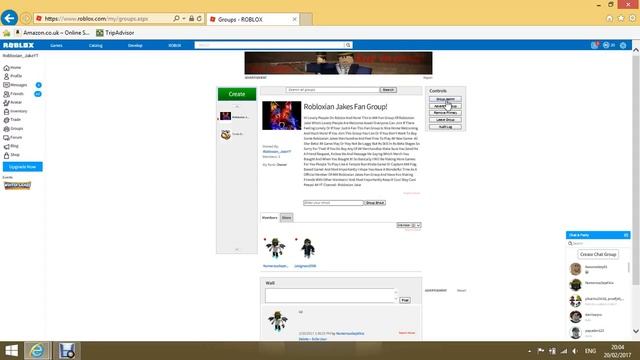This screenshot has height=360, width=640.
Task: Click the Robloxian Jakes Fan Group image
Action: 282,116
